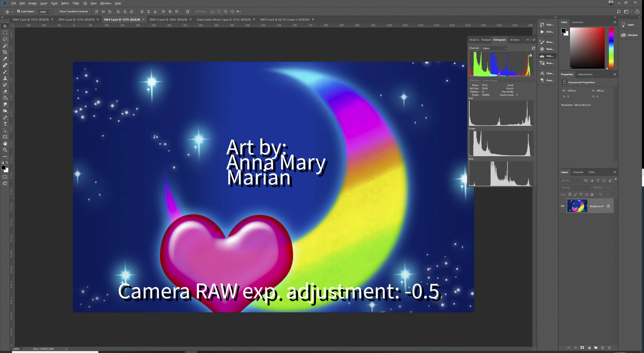
Task: Refresh the histogram with uncached data
Action: [533, 48]
